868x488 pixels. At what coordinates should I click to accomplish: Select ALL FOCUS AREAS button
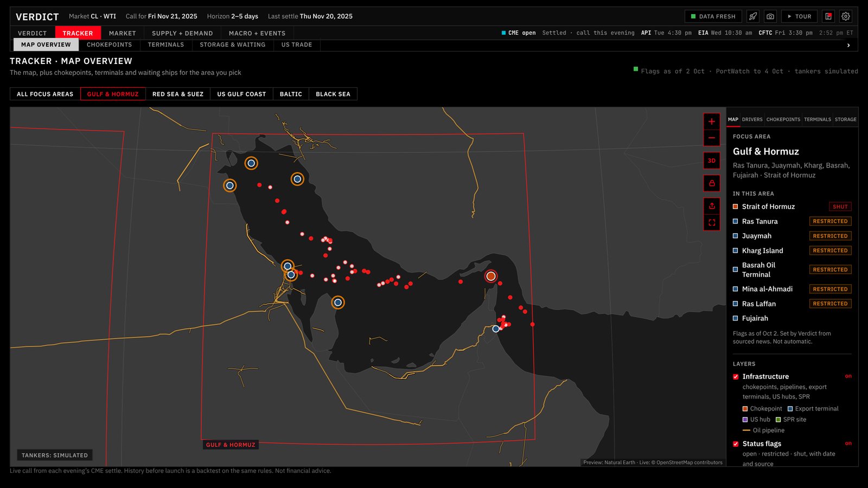(x=45, y=94)
